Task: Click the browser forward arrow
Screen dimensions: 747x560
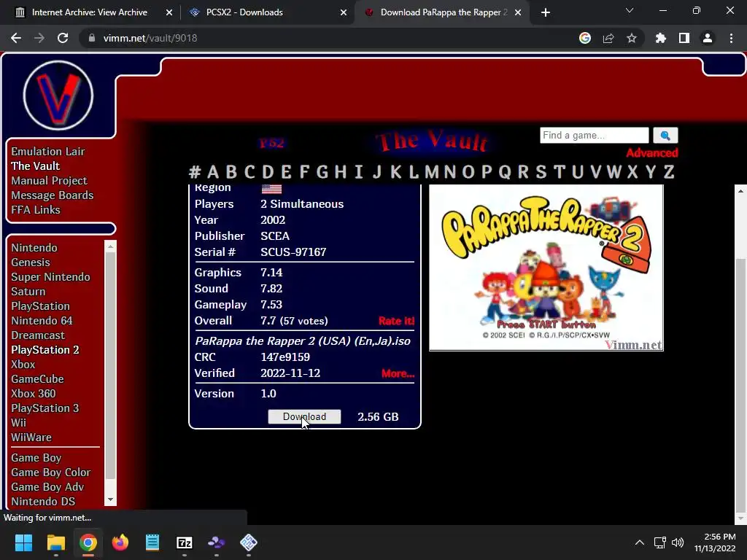Action: [39, 38]
